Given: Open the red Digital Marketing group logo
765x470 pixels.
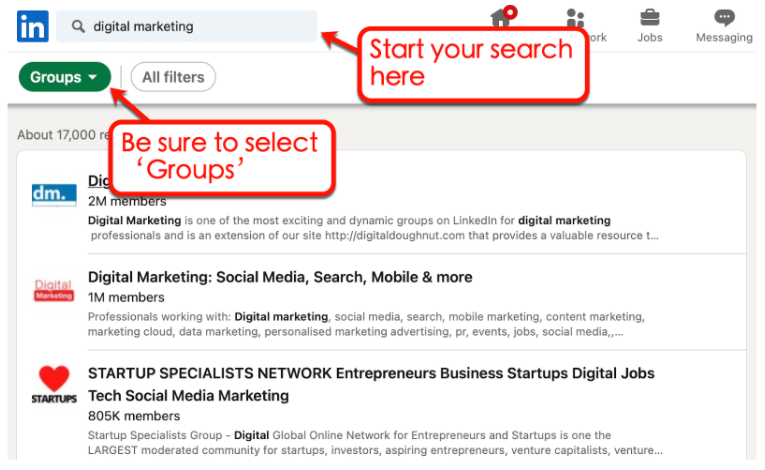Looking at the screenshot, I should tap(54, 290).
